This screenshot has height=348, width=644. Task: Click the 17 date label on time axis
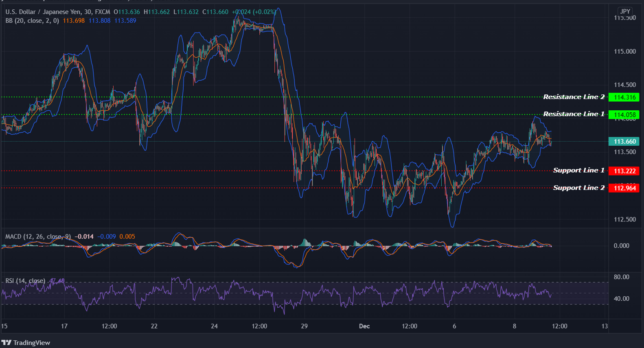click(64, 326)
